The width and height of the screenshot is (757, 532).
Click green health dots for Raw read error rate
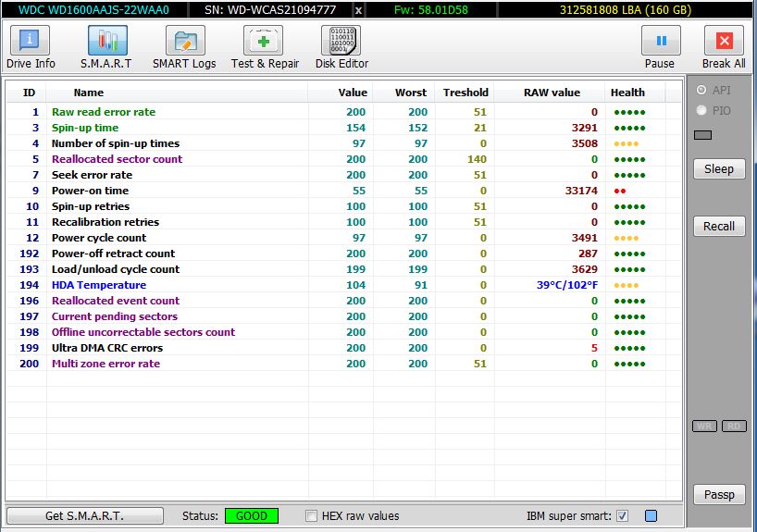pyautogui.click(x=629, y=113)
